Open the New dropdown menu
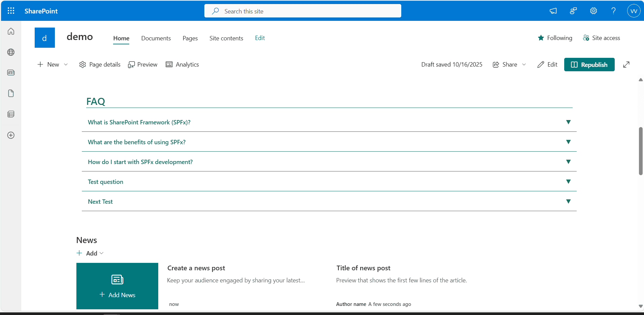Viewport: 644px width, 315px height. coord(53,65)
